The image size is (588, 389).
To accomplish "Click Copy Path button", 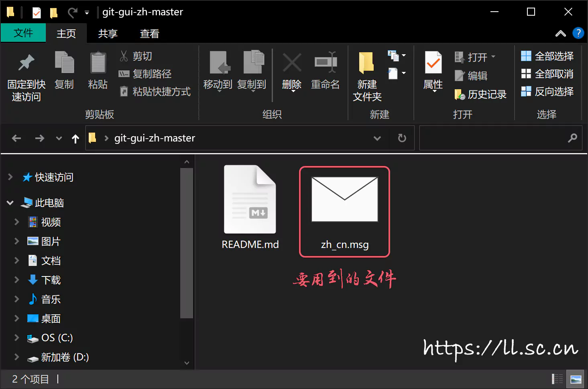I will [x=145, y=74].
